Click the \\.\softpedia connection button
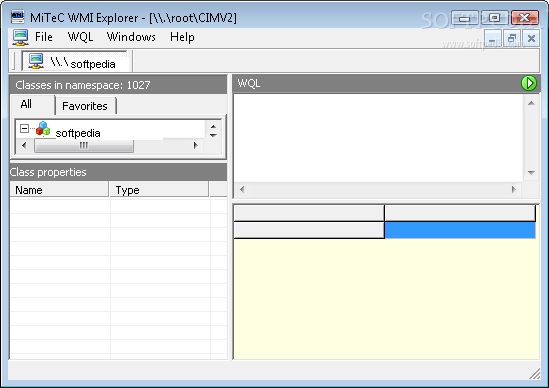The image size is (549, 388). click(76, 61)
